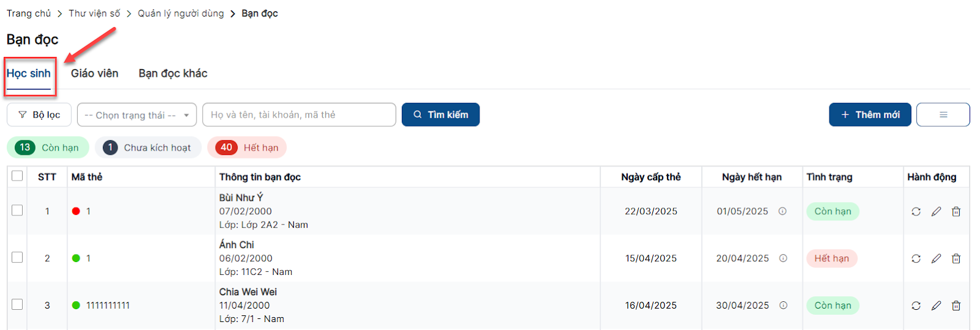Screen dimensions: 980x330
Task: Switch to the Giáo viên tab
Action: pyautogui.click(x=94, y=73)
